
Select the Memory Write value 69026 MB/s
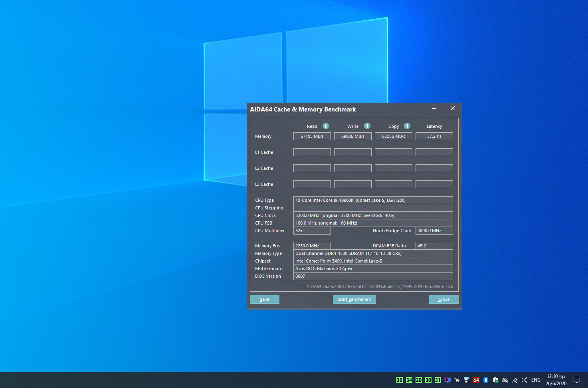coord(353,136)
